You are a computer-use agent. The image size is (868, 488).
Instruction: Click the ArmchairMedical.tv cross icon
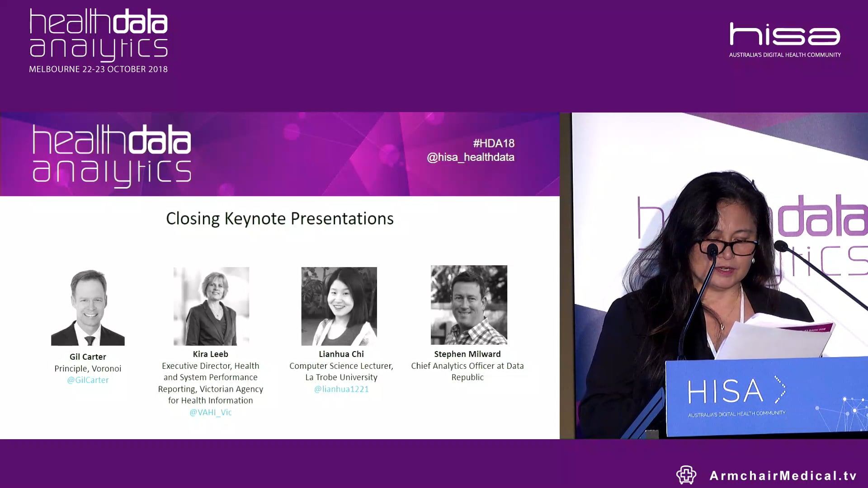(686, 475)
